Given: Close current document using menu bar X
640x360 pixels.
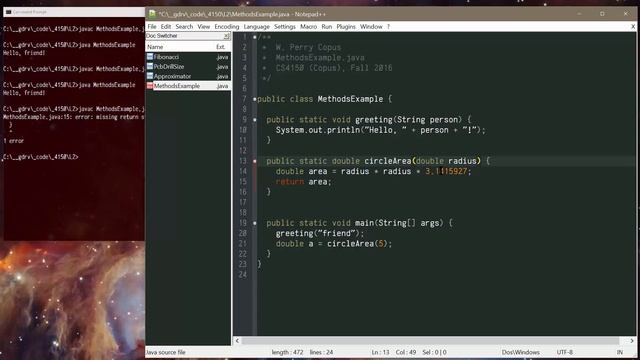Looking at the screenshot, I should click(633, 27).
